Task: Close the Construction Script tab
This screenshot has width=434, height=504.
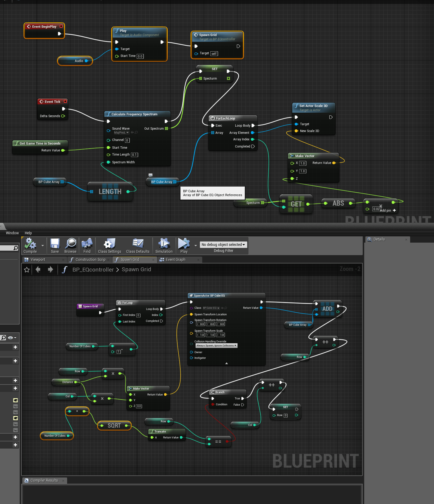Action: (109, 260)
